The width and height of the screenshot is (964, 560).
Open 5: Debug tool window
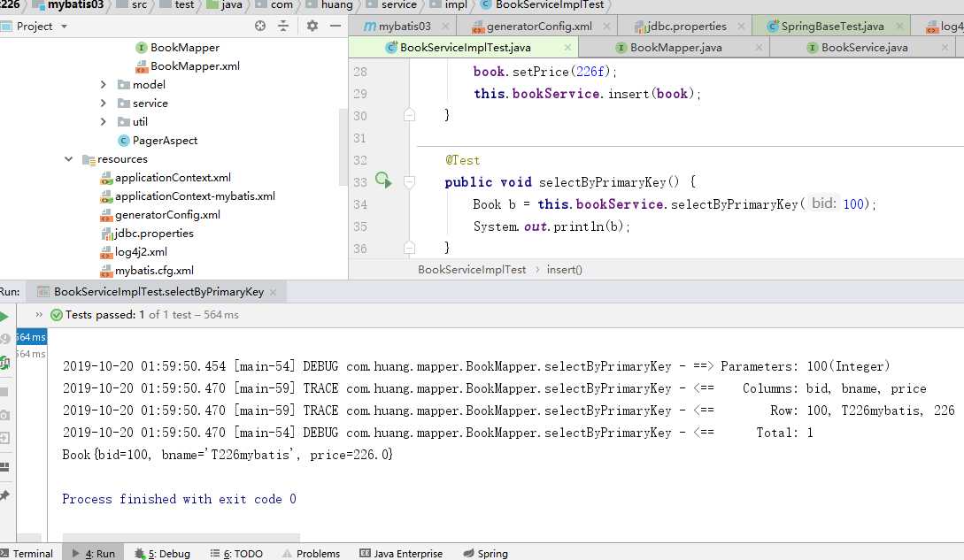point(162,553)
